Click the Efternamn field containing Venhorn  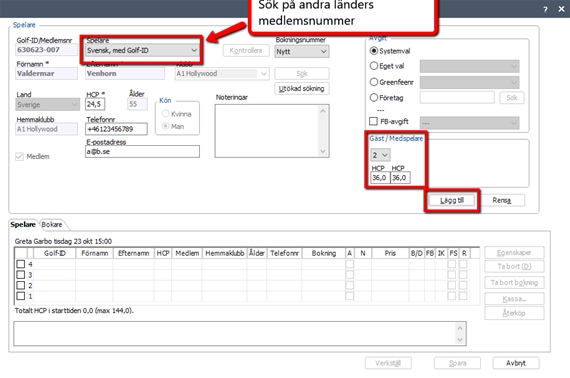tap(125, 73)
